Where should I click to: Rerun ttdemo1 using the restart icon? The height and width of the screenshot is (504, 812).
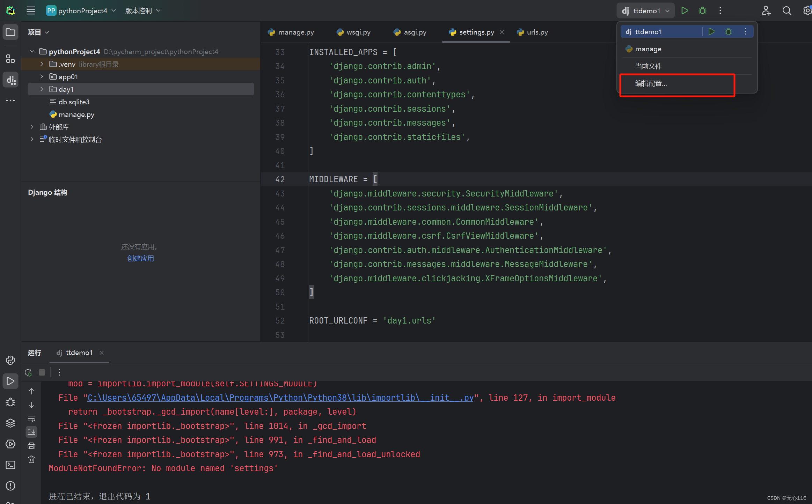pyautogui.click(x=28, y=372)
